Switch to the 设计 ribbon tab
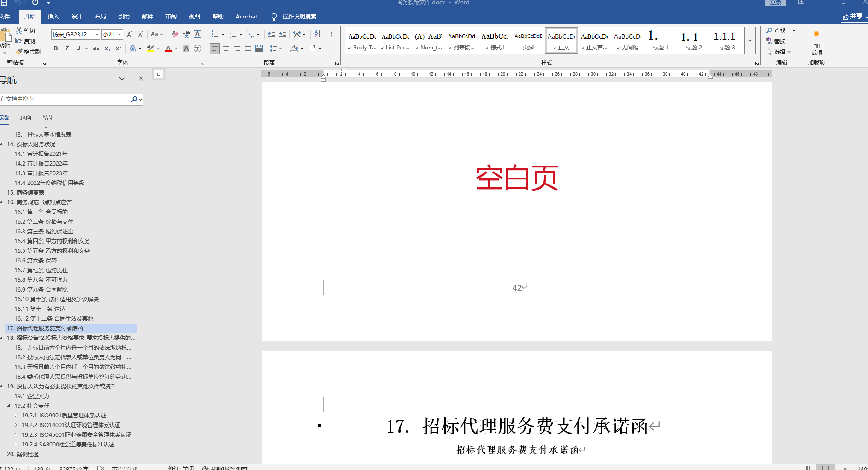This screenshot has width=868, height=470. [77, 17]
